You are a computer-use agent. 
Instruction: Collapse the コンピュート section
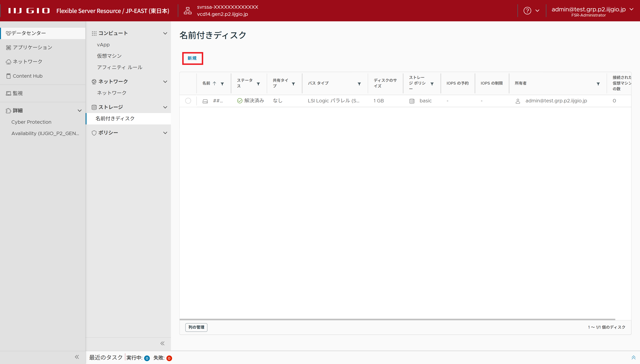[165, 33]
